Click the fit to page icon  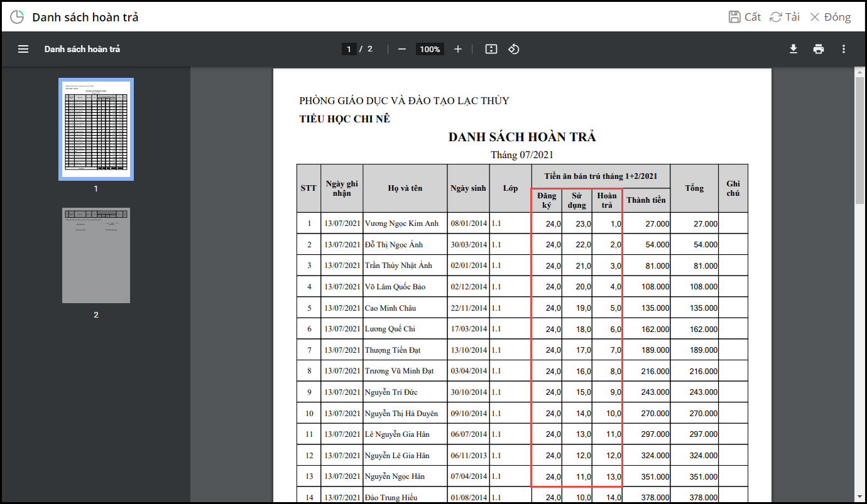pos(491,49)
